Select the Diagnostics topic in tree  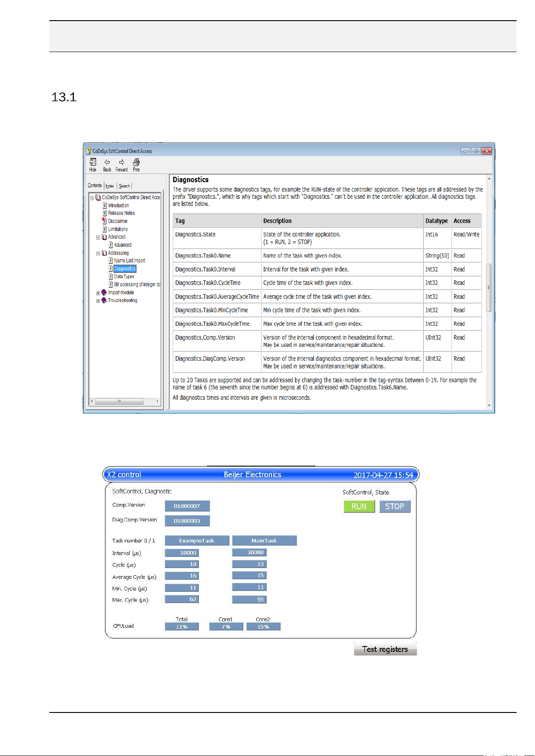(125, 269)
